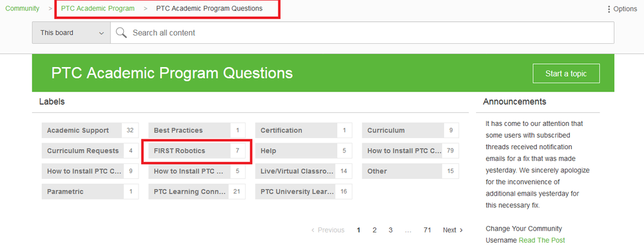Viewport: 644px width, 246px height.
Task: Click in the Search all content field
Action: [362, 33]
